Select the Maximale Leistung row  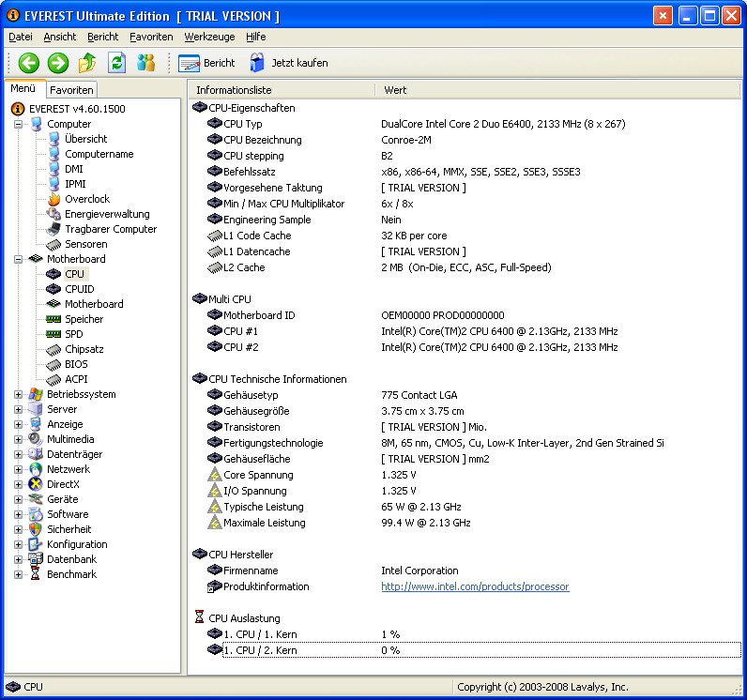pos(465,523)
